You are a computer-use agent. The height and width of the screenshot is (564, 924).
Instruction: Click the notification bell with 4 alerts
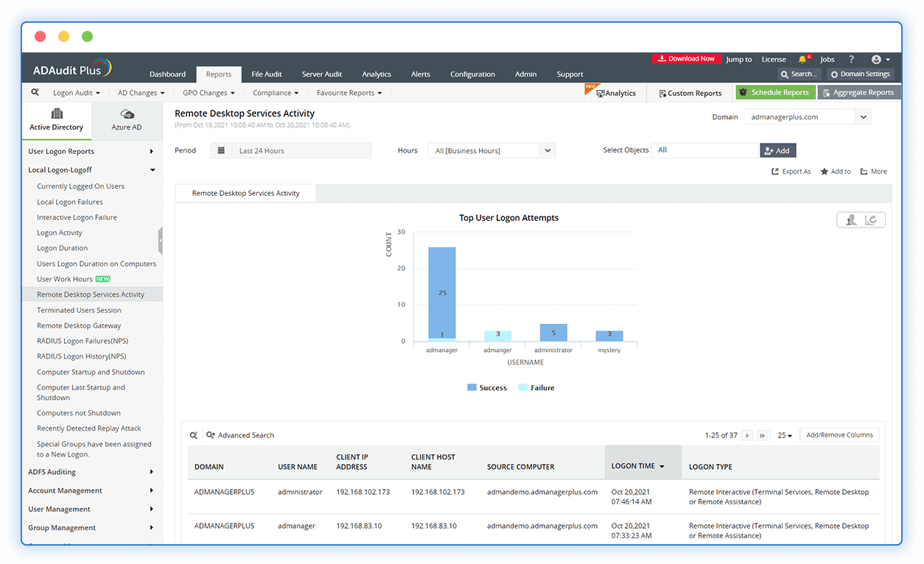pos(802,59)
